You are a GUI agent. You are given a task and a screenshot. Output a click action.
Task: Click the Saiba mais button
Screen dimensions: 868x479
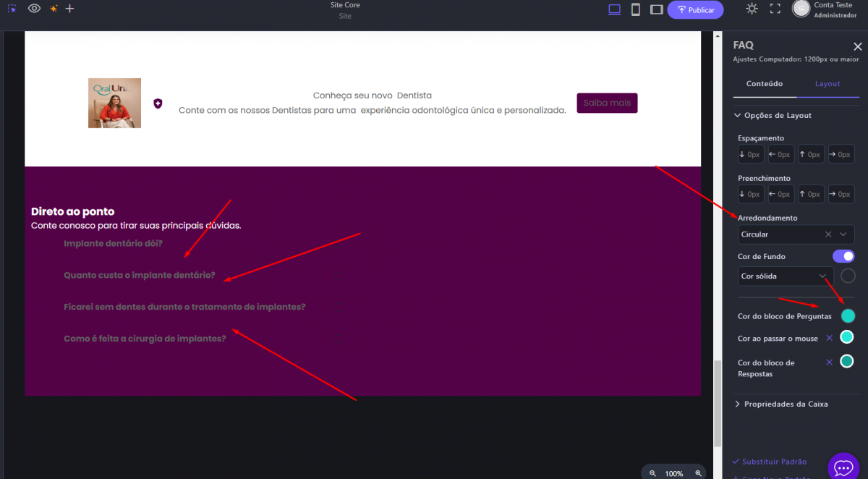607,103
